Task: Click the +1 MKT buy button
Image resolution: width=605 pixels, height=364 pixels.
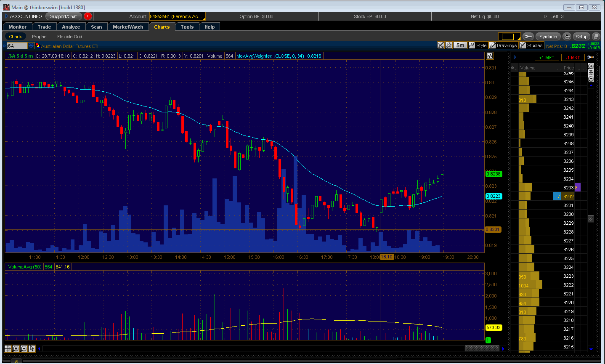Action: pos(547,58)
